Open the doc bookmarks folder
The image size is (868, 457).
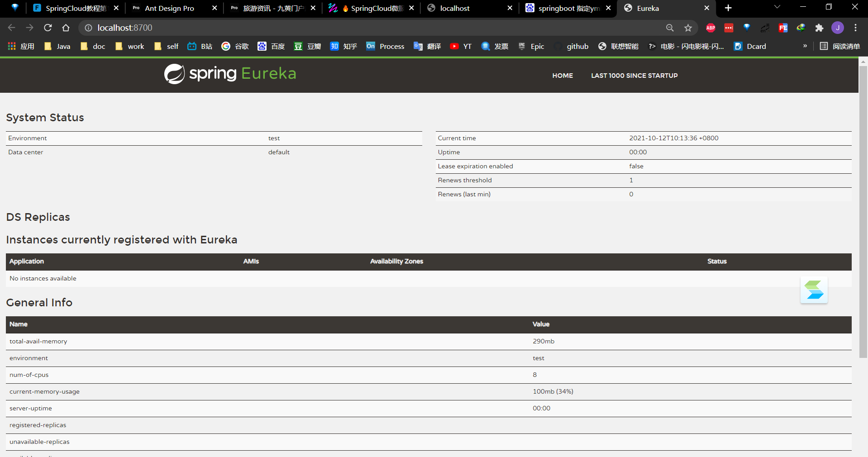(x=93, y=46)
